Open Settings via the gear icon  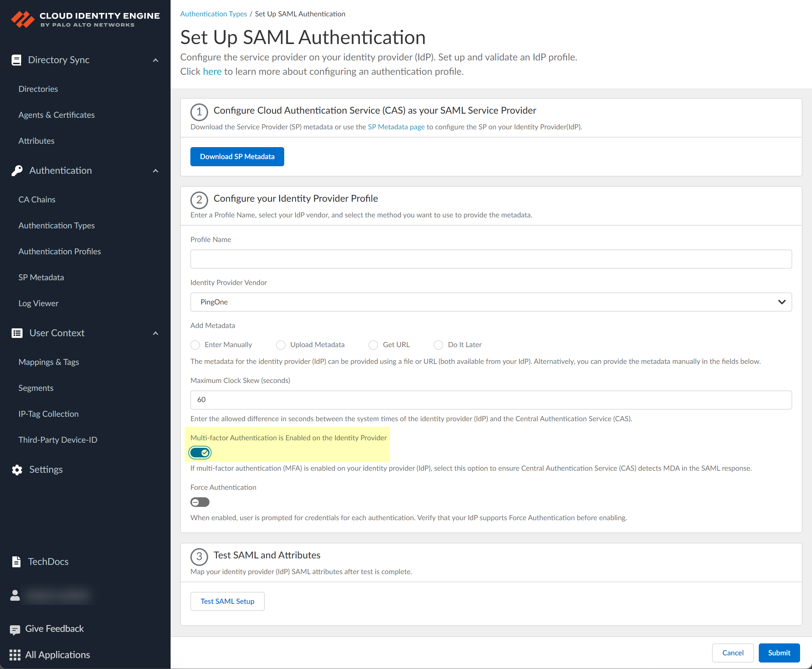click(x=17, y=470)
